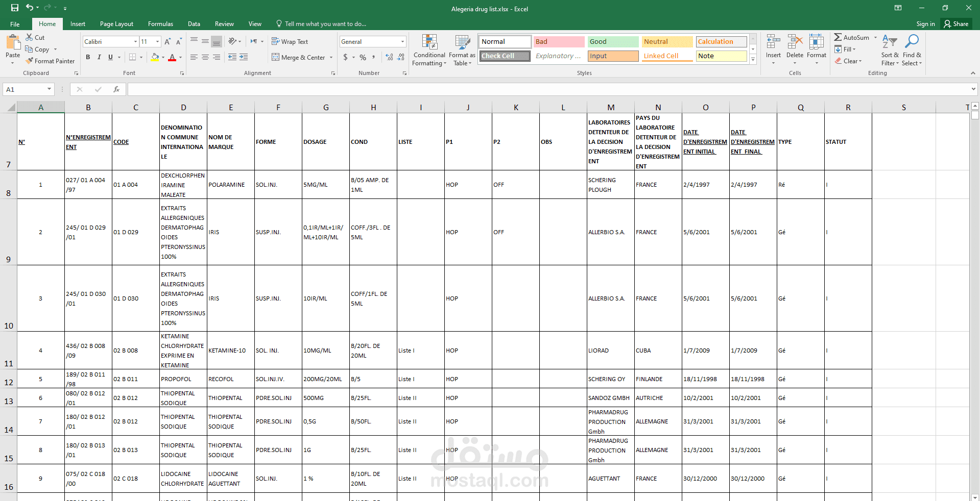Click the Save icon in title bar
This screenshot has width=980, height=501.
[15, 8]
